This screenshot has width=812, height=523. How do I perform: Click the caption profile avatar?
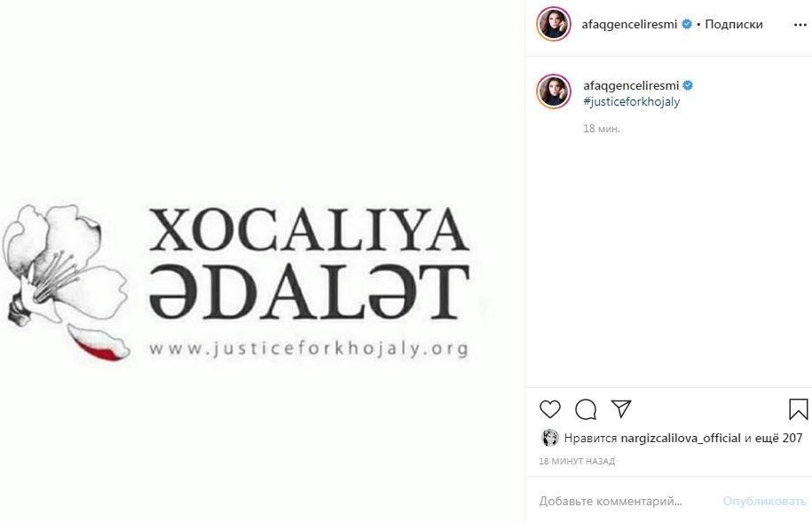[x=553, y=91]
